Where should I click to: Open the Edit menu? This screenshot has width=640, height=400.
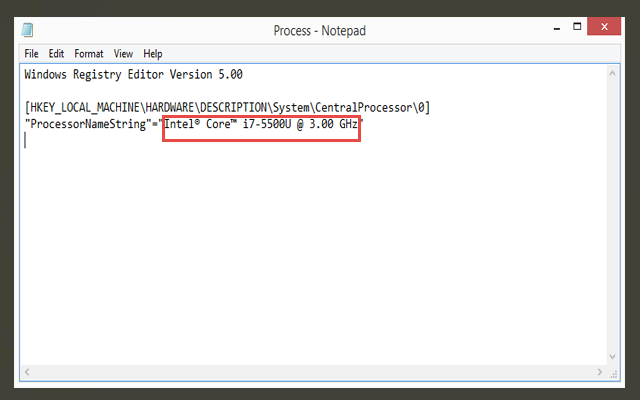click(56, 54)
